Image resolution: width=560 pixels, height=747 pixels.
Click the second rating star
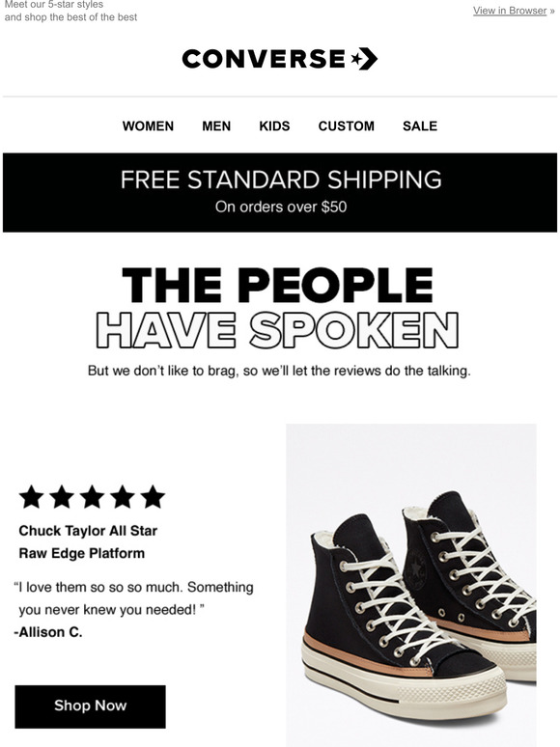point(62,497)
